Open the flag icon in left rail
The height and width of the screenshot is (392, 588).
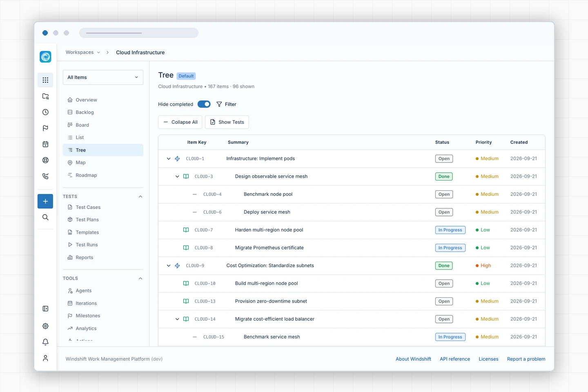pyautogui.click(x=45, y=128)
